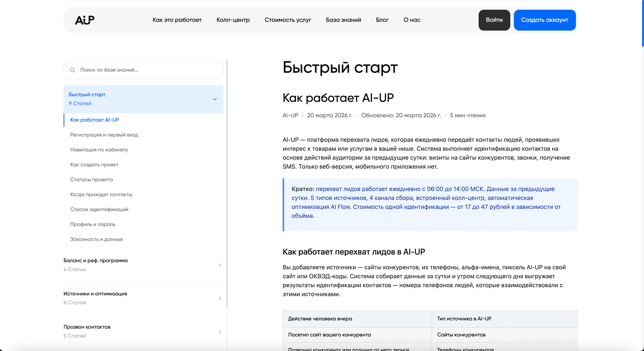Screen dimensions: 644x351
Task: Open «Навигация по кабинету» in the sidebar
Action: (99, 150)
